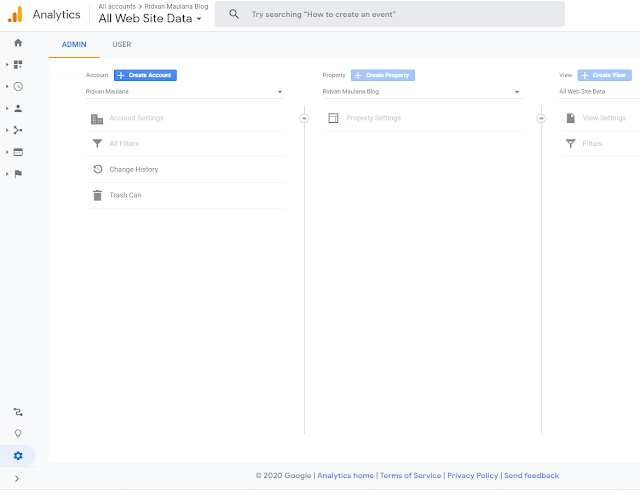
Task: Open the Discover lightbulb icon
Action: [x=18, y=434]
